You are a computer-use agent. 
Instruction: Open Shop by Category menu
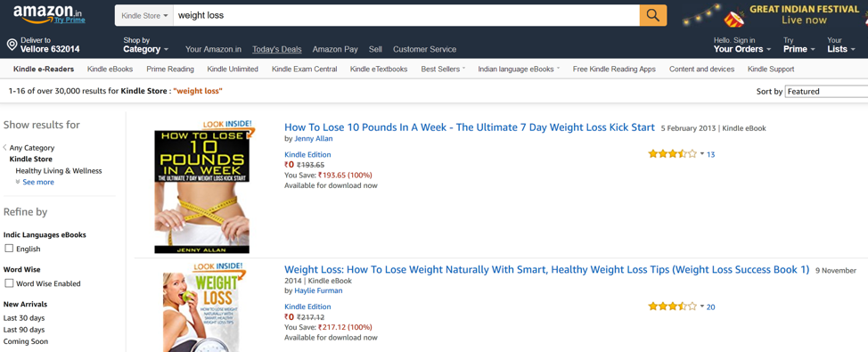click(145, 45)
